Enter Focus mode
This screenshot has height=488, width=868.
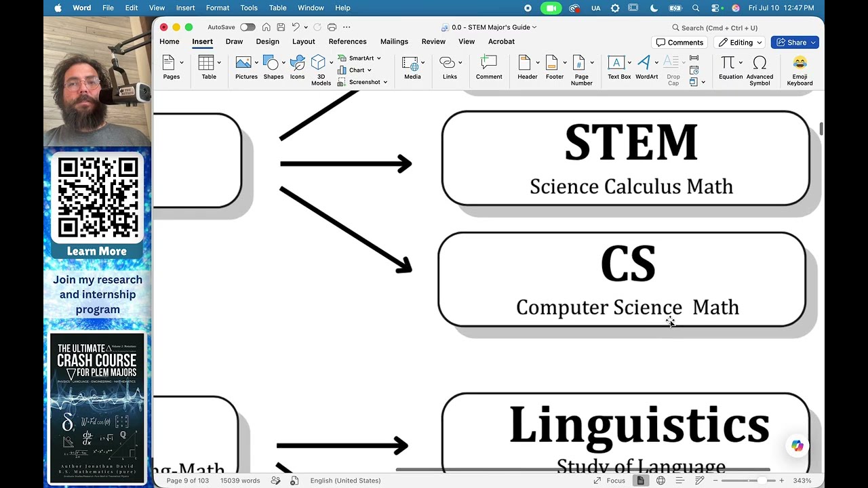(x=610, y=481)
